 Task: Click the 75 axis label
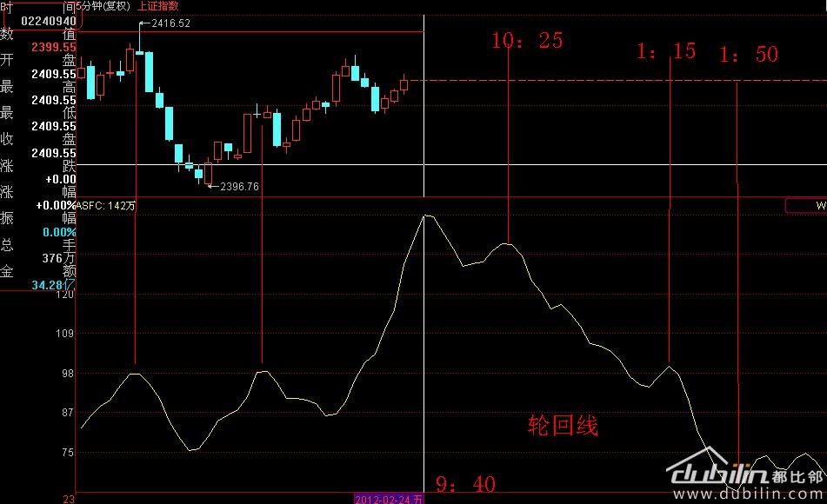(x=68, y=453)
